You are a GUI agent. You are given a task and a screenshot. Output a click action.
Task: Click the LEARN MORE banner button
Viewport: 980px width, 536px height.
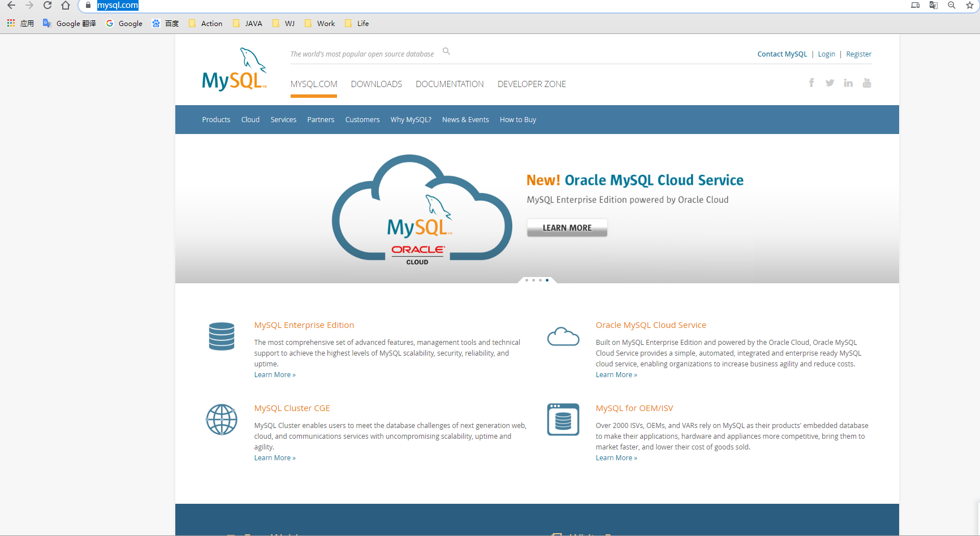click(567, 228)
